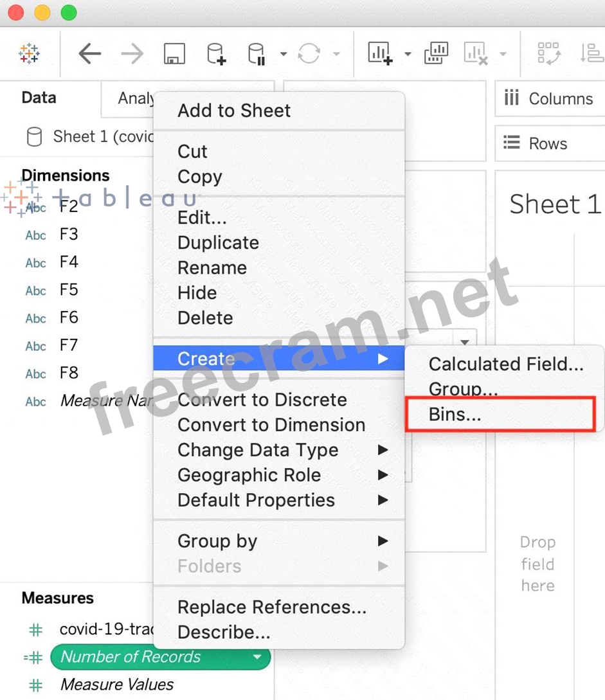
Task: Click Convert to Discrete menu entry
Action: (x=262, y=400)
